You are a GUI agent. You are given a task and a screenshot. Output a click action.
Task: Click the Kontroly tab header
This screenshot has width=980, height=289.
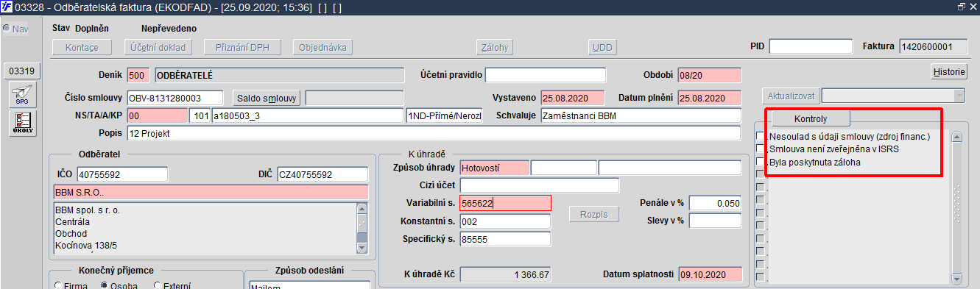point(811,118)
